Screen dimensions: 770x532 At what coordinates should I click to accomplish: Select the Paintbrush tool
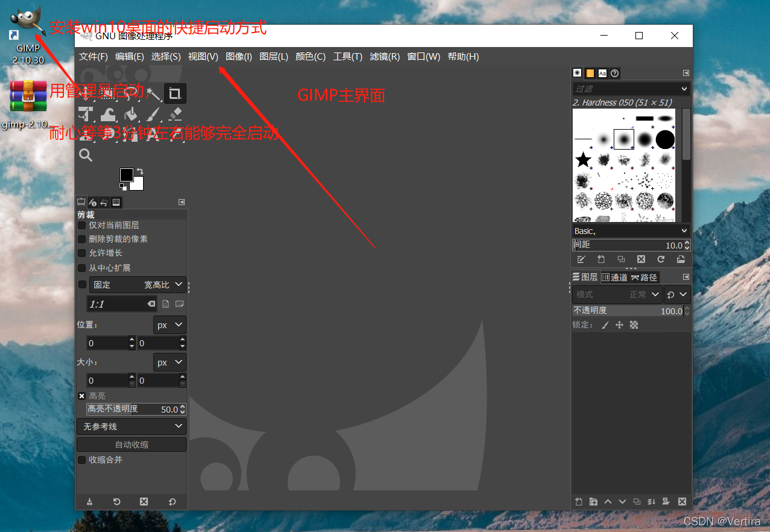point(153,114)
